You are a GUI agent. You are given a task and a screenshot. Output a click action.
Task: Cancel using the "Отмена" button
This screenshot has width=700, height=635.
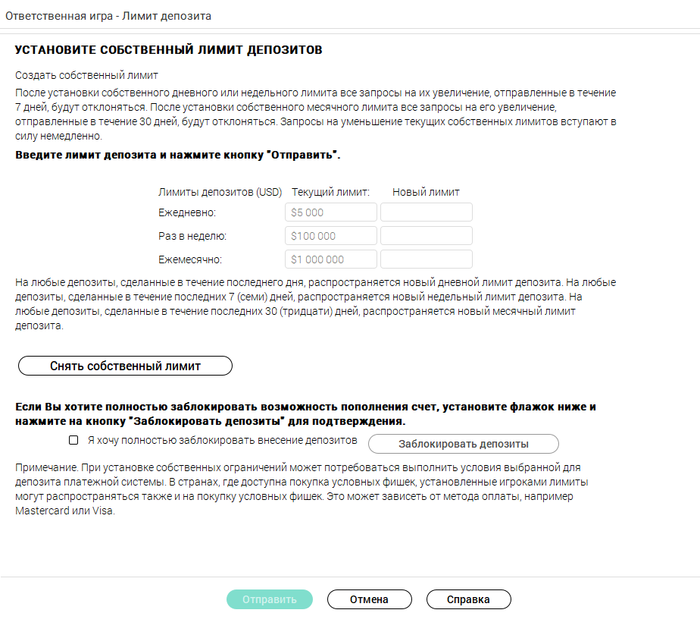tap(369, 600)
